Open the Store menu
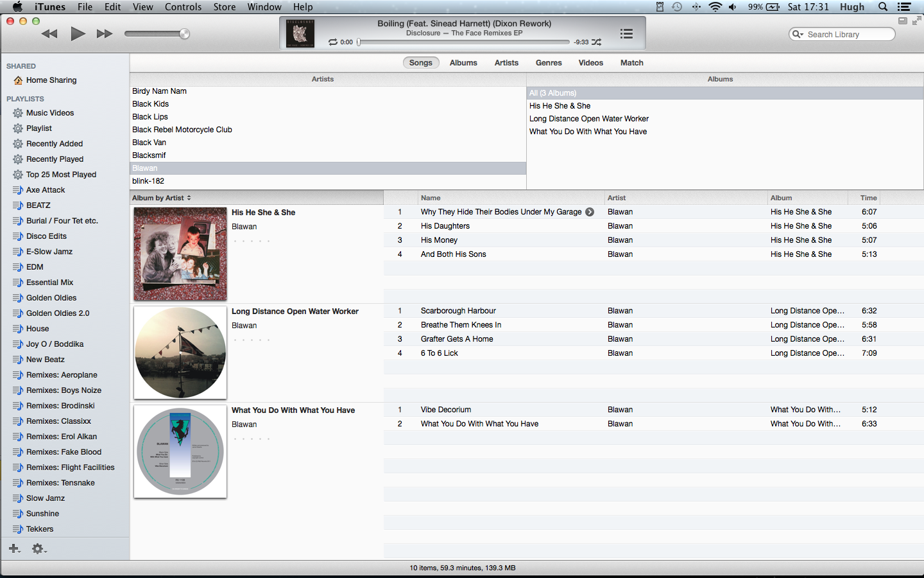 (225, 7)
